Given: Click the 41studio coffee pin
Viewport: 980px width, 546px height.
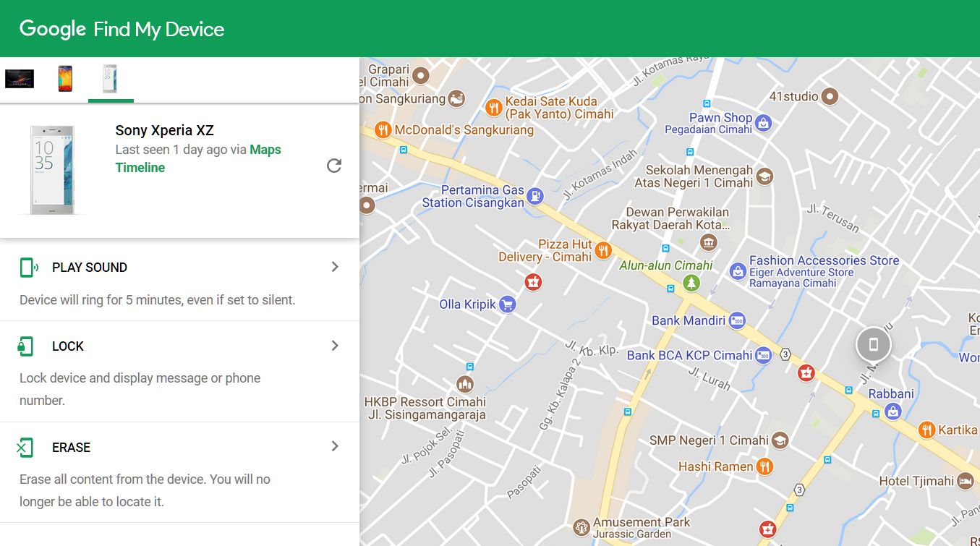Looking at the screenshot, I should pyautogui.click(x=830, y=96).
